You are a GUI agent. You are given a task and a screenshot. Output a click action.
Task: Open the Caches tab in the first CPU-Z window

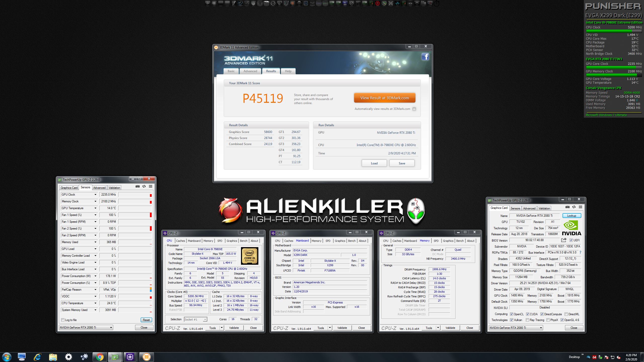[180, 241]
